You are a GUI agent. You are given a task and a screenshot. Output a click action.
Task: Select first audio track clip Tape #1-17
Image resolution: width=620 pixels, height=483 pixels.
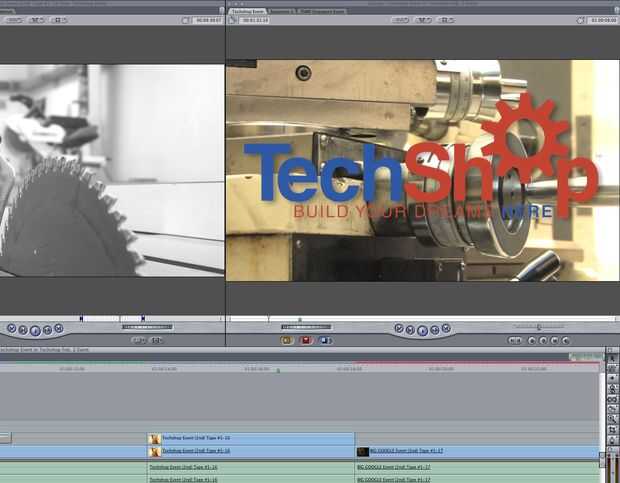click(x=477, y=467)
